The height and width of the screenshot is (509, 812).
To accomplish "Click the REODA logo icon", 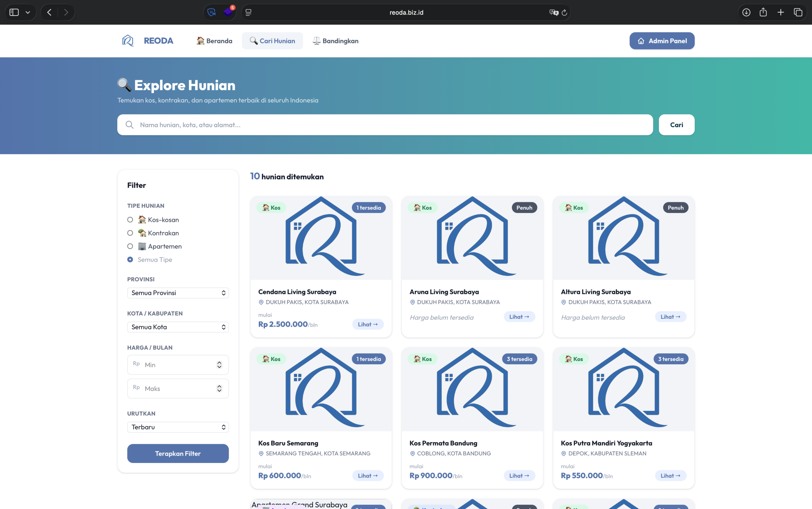I will pos(128,41).
